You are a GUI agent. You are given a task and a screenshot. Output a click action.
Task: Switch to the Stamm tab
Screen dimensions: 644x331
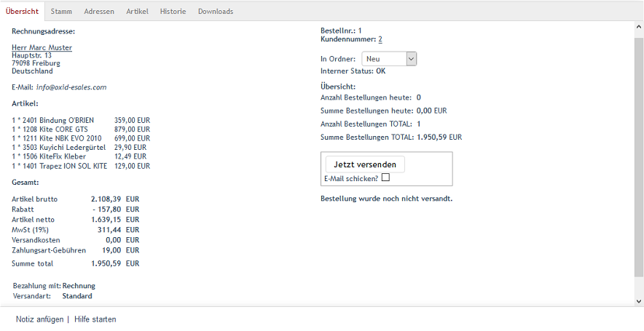pos(61,12)
